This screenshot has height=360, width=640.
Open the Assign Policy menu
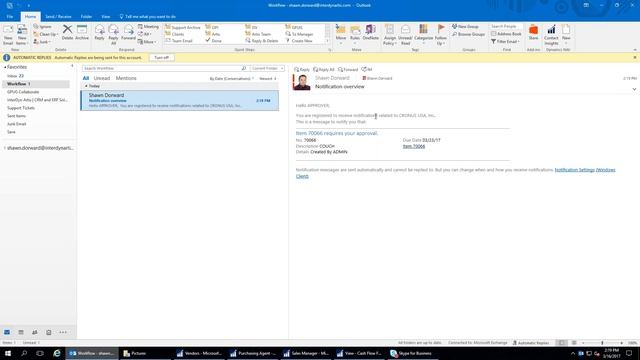[390, 35]
